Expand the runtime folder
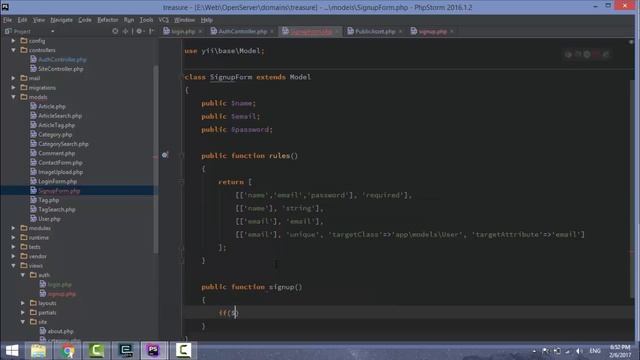 [13, 238]
